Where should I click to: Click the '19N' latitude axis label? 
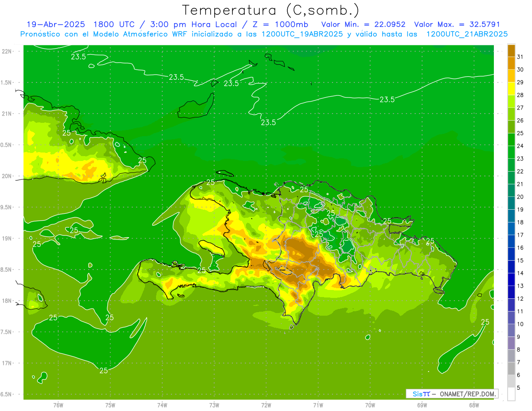coord(6,239)
